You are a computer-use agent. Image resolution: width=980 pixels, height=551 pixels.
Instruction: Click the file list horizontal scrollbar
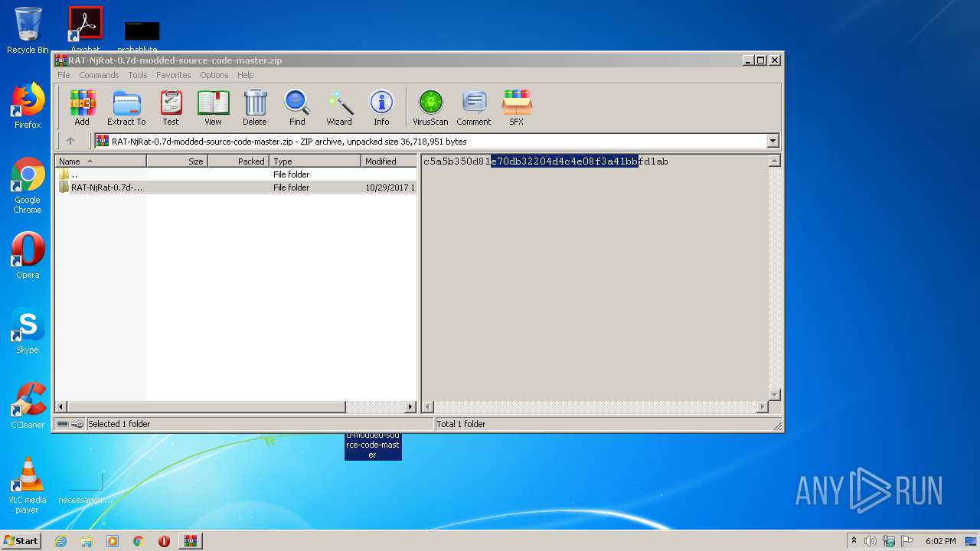tap(207, 407)
